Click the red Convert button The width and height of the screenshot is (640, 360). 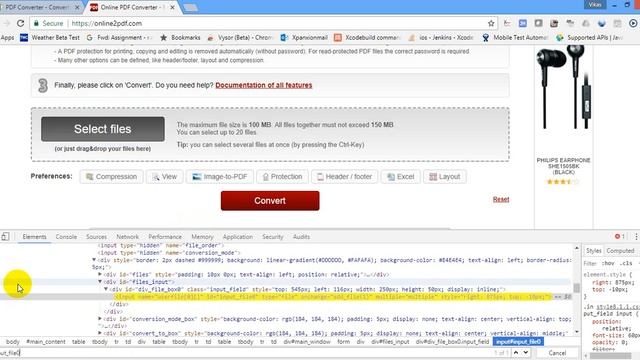[x=270, y=201]
